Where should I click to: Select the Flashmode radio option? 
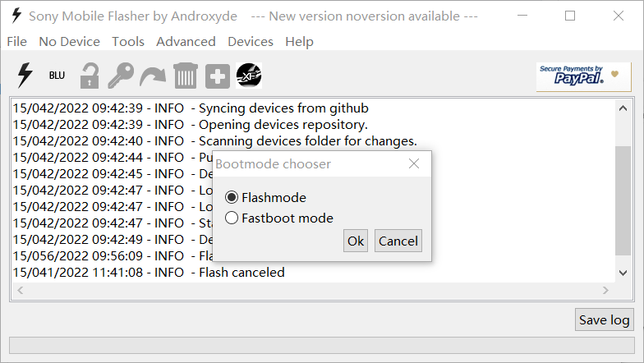coord(232,197)
